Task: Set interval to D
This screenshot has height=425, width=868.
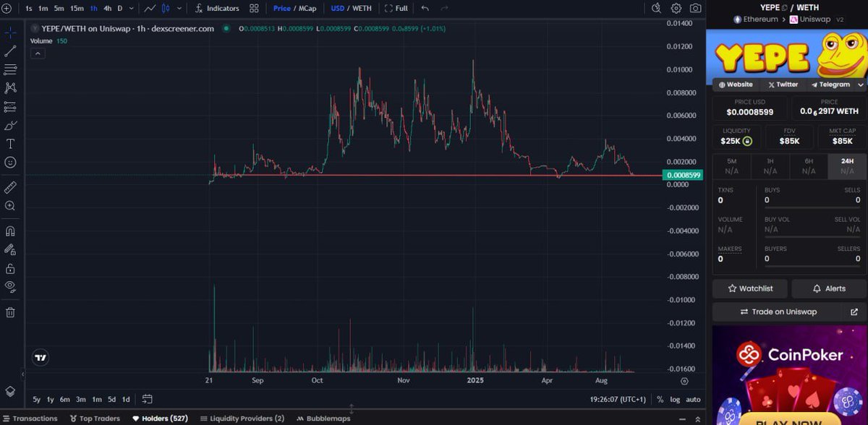Action: pyautogui.click(x=120, y=9)
